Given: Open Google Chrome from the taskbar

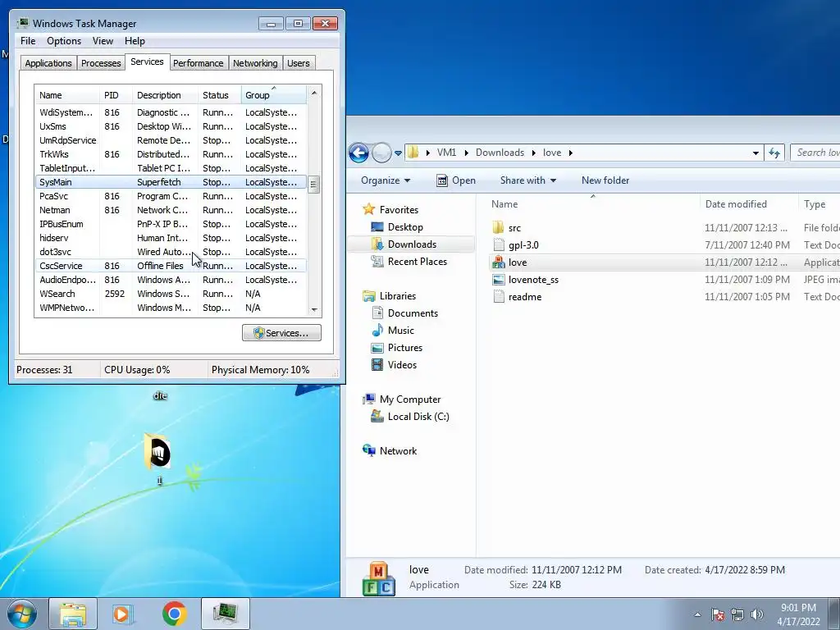Looking at the screenshot, I should pos(175,614).
